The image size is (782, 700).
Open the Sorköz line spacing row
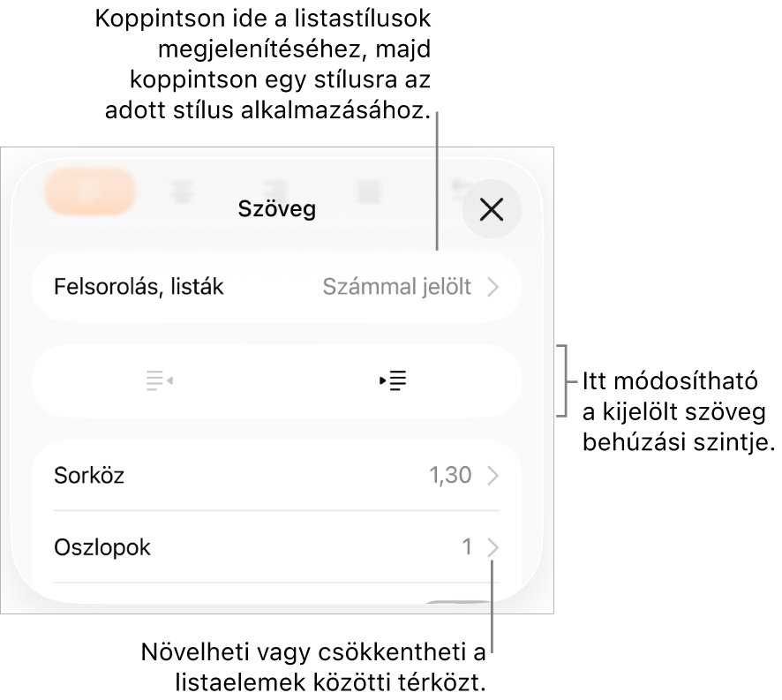point(277,476)
